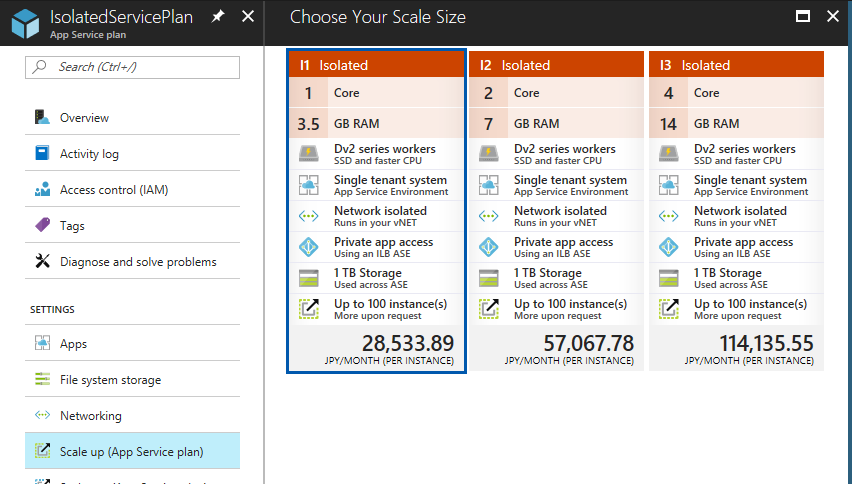
Task: Close the Choose Your Scale Size blade
Action: click(832, 16)
